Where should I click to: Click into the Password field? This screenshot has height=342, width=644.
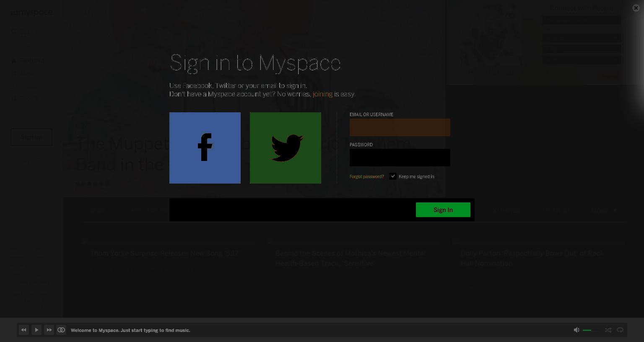point(400,158)
